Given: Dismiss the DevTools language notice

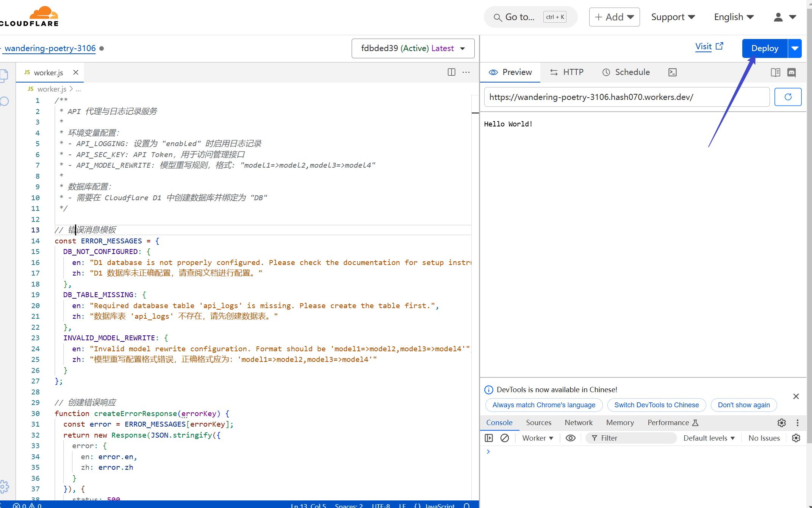Looking at the screenshot, I should tap(796, 396).
